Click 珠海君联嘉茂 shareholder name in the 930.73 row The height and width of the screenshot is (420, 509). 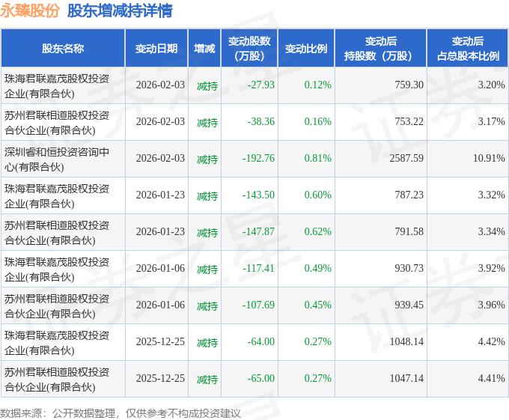[57, 270]
